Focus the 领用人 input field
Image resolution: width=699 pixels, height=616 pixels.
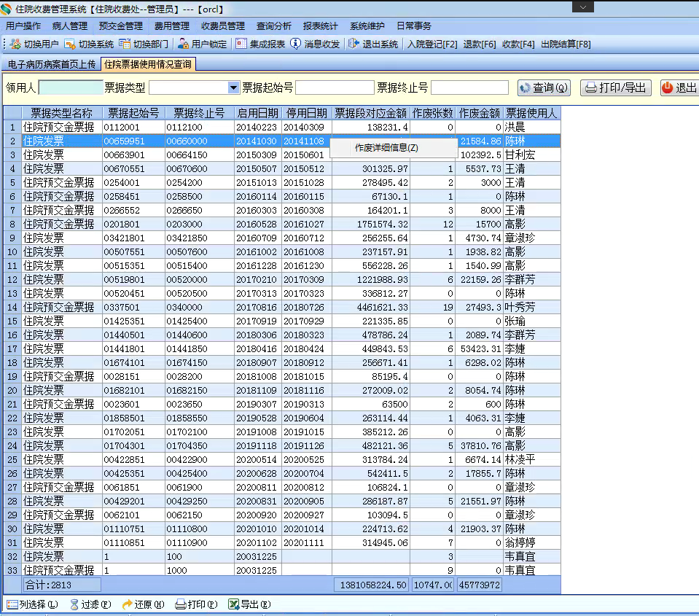tap(71, 87)
